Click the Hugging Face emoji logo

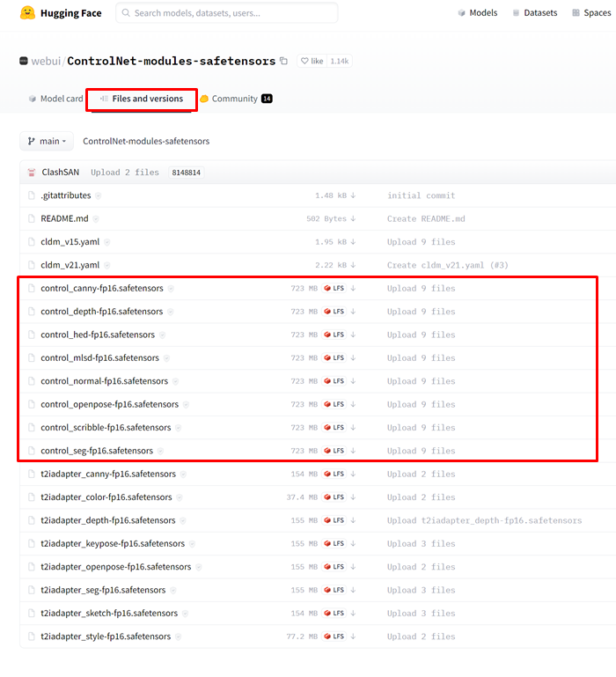(27, 12)
